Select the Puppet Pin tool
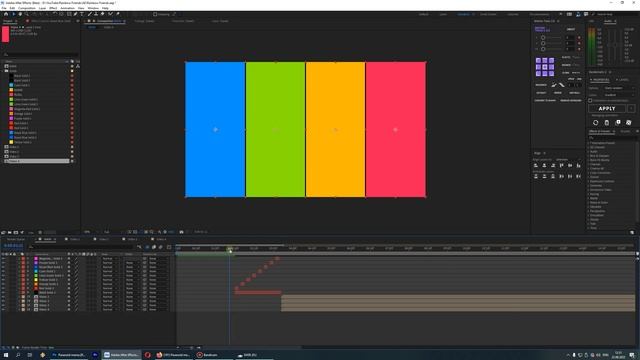This screenshot has height=360, width=640. coord(118,14)
